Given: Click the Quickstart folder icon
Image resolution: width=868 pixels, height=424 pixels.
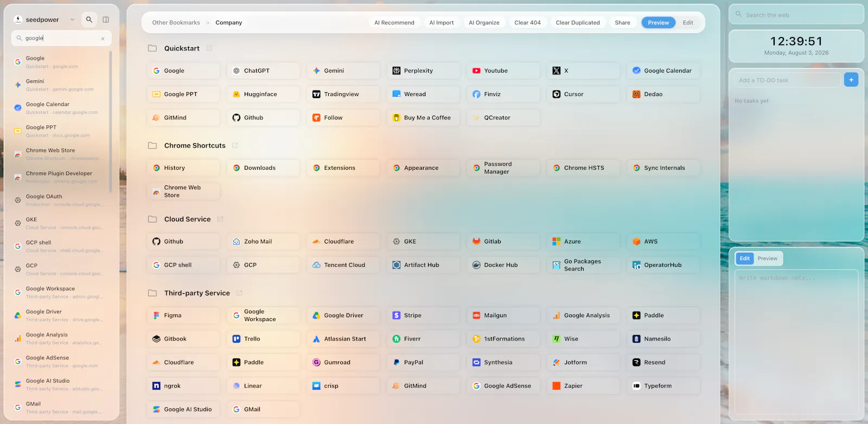Looking at the screenshot, I should [152, 48].
